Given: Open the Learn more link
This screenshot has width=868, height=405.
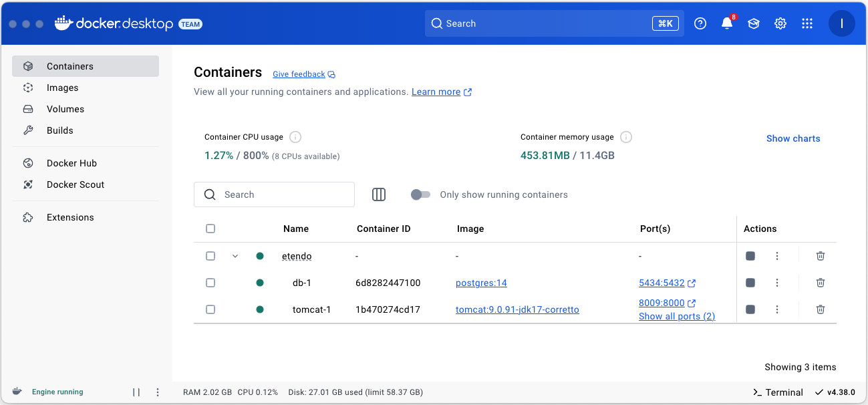Looking at the screenshot, I should coord(442,92).
